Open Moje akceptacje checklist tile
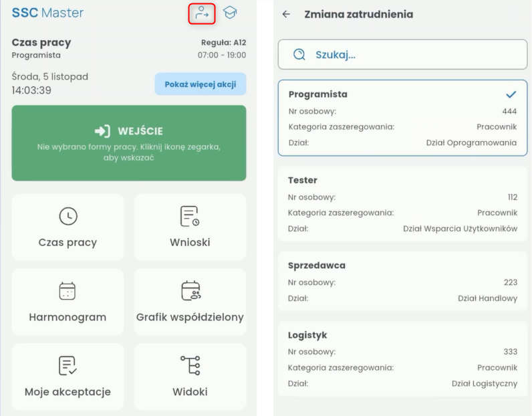The image size is (532, 416). [68, 377]
